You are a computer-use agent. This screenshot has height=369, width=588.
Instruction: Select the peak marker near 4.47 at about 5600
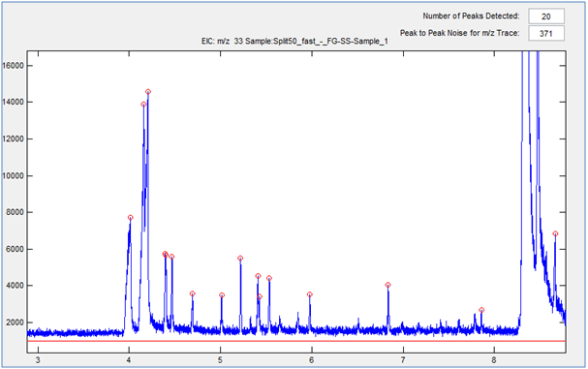(x=171, y=257)
